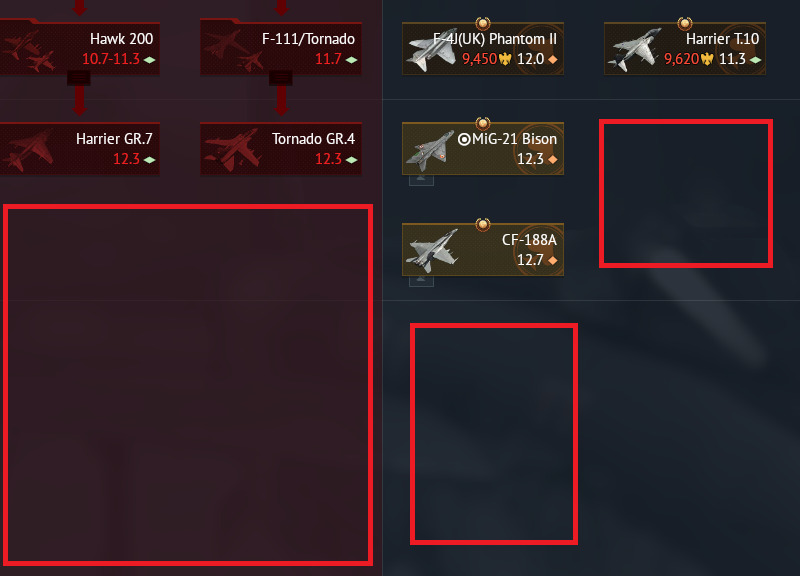Expand the tab under CF-188A card
Image resolution: width=800 pixels, height=576 pixels.
click(x=421, y=281)
